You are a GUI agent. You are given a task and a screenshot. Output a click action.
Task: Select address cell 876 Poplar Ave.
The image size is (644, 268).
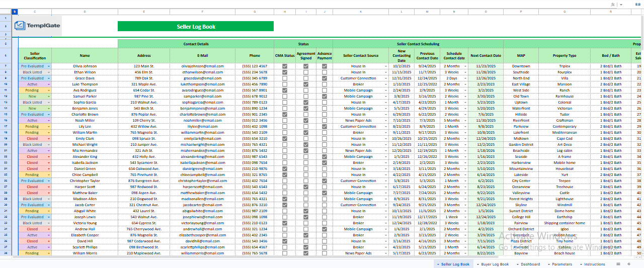point(144,114)
